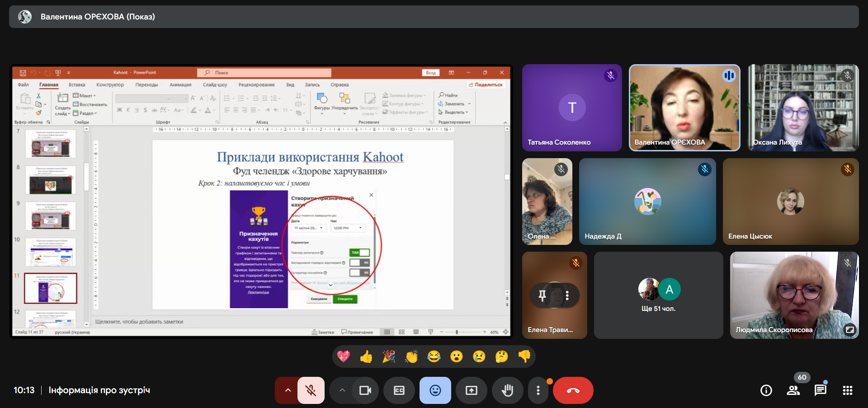The height and width of the screenshot is (408, 868).
Task: Leave the call with red button
Action: pyautogui.click(x=573, y=390)
